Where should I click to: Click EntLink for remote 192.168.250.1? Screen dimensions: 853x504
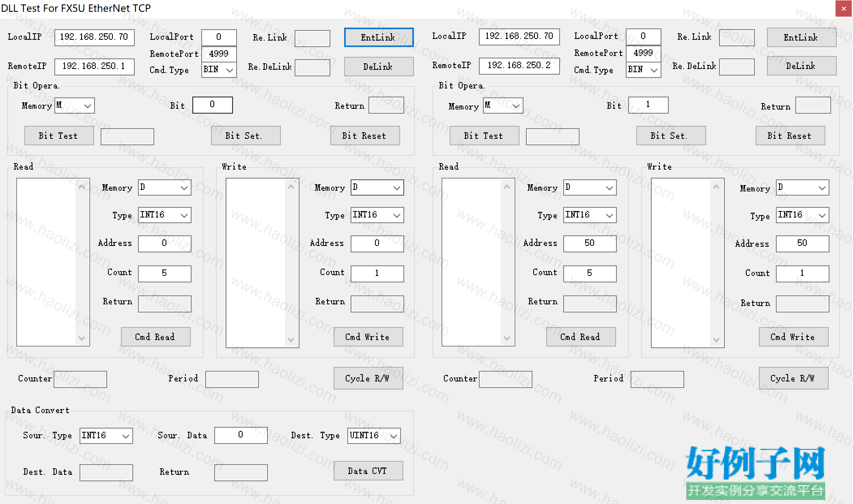point(379,37)
